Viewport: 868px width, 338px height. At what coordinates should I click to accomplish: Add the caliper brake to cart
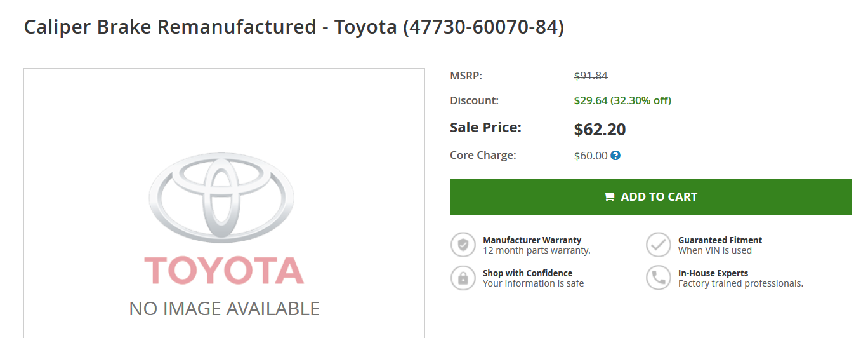click(x=650, y=196)
